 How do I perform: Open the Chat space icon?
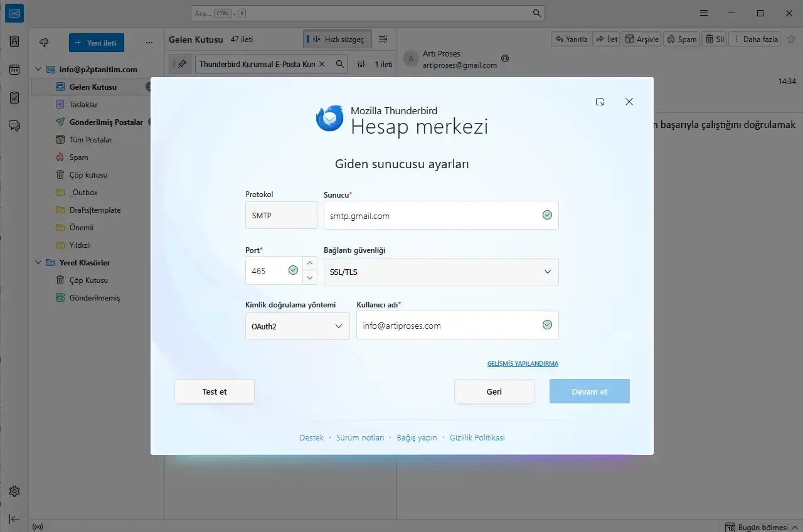coord(14,126)
